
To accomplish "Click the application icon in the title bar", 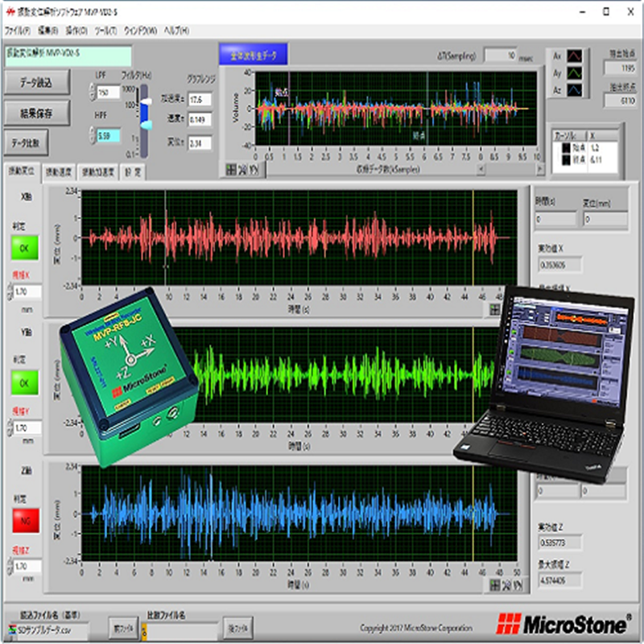I will [10, 12].
